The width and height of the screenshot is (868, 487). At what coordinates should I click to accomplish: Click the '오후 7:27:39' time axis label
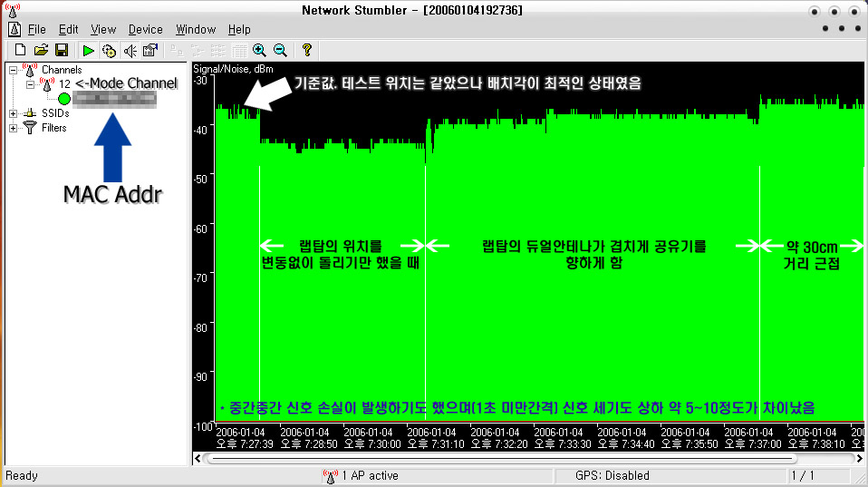(x=244, y=443)
